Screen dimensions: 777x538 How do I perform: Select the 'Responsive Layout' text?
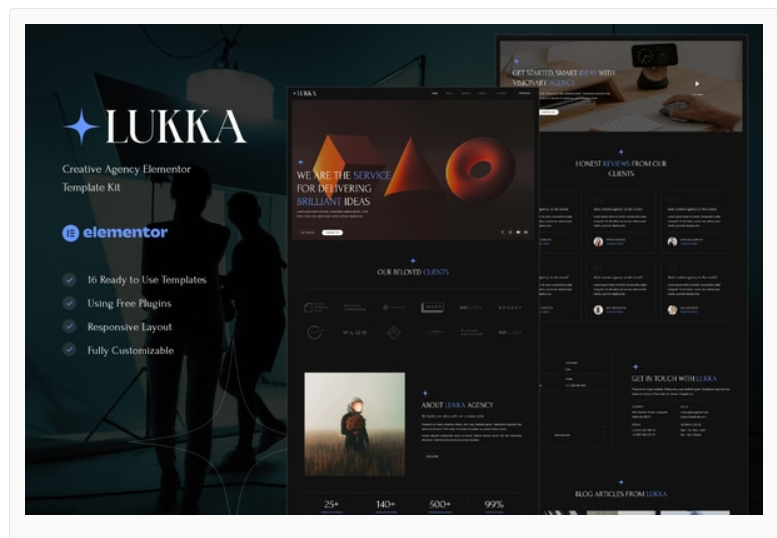(x=129, y=327)
